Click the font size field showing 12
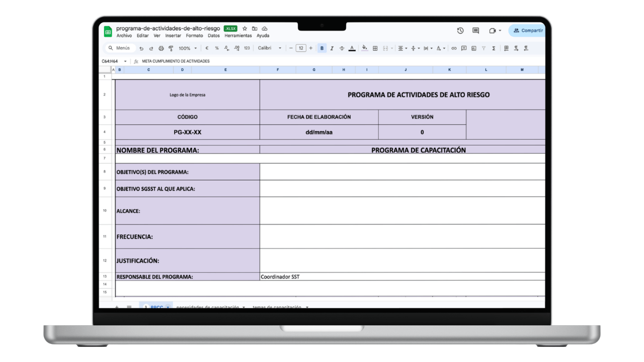 tap(301, 48)
